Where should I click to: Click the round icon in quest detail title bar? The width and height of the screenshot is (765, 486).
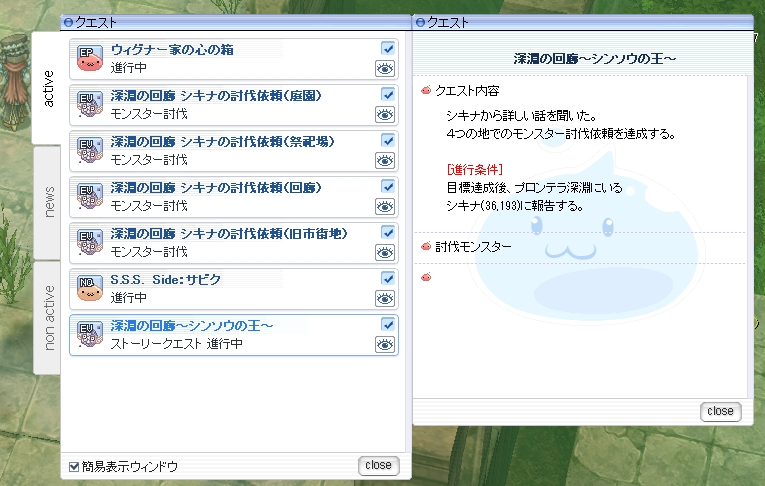[x=420, y=22]
